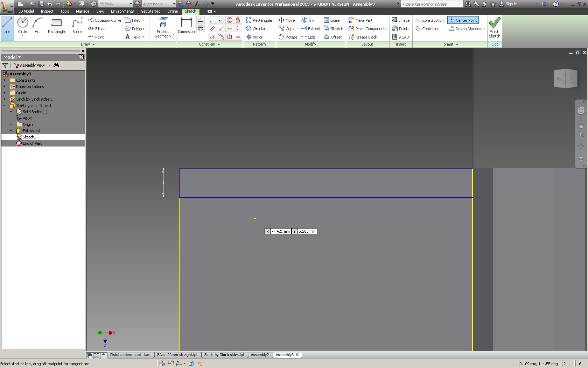This screenshot has width=588, height=368.
Task: Switch to BAsic 20mm streight.ipt document tab
Action: coord(177,355)
